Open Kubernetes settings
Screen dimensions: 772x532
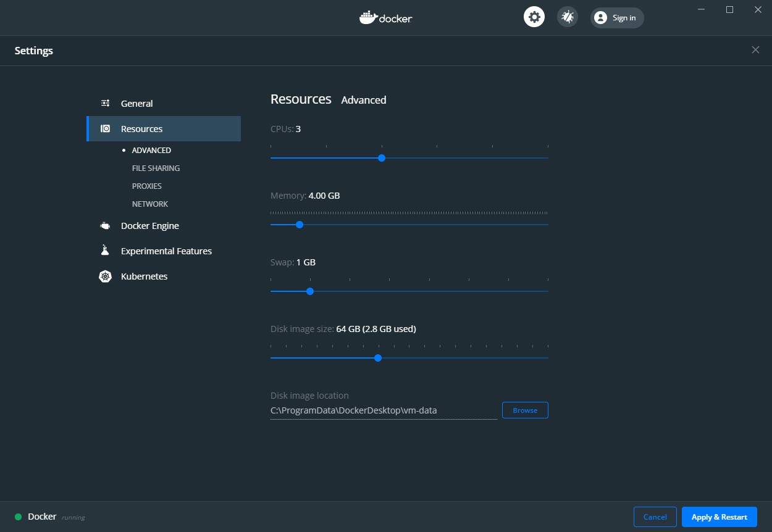coord(144,276)
